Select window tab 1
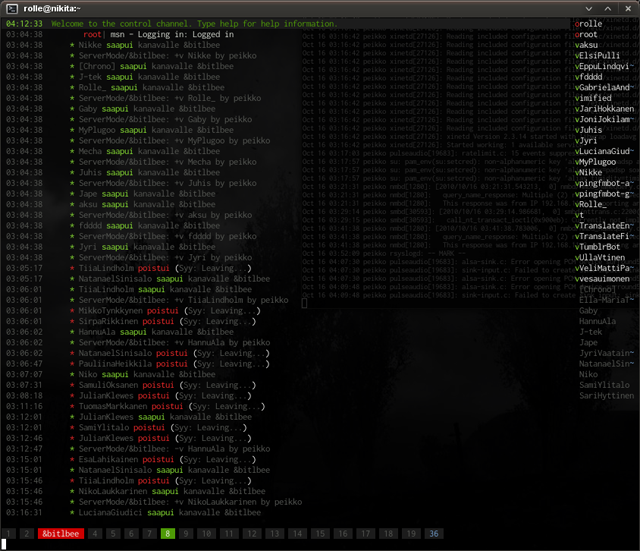640x551 pixels. [x=9, y=533]
